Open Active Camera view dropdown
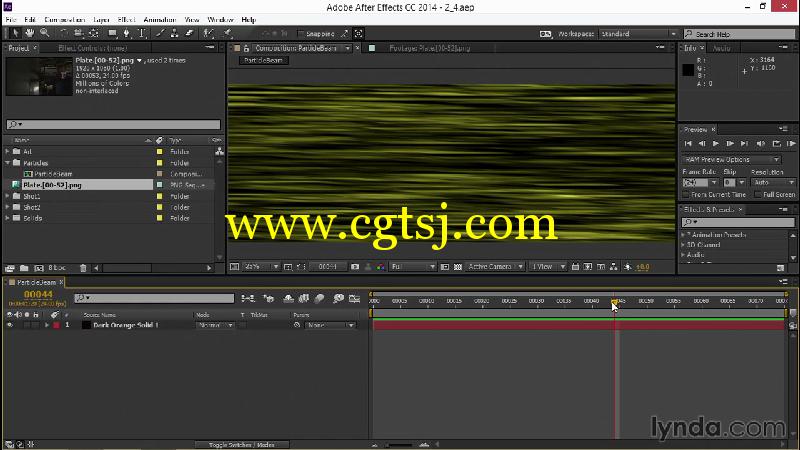The image size is (800, 450). tap(494, 267)
